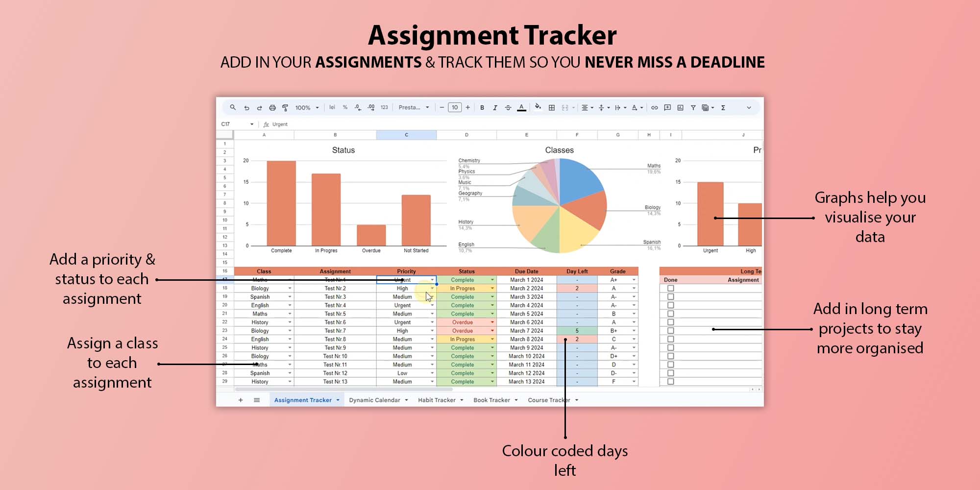Open Status dropdown for Test Nr.6 Overdue

pos(492,322)
